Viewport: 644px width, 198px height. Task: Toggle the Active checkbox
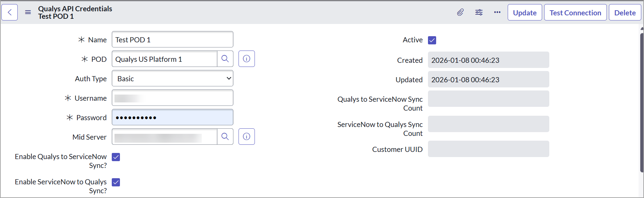coord(432,40)
